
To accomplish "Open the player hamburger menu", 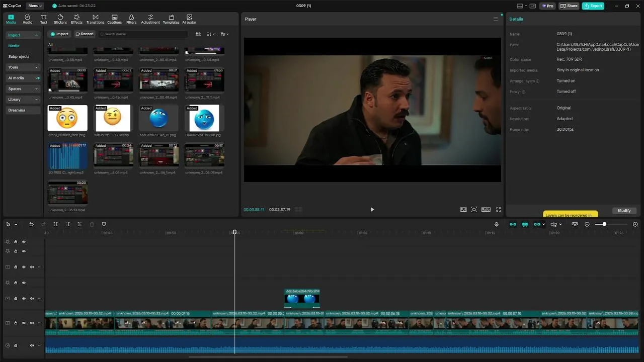I will pos(496,19).
